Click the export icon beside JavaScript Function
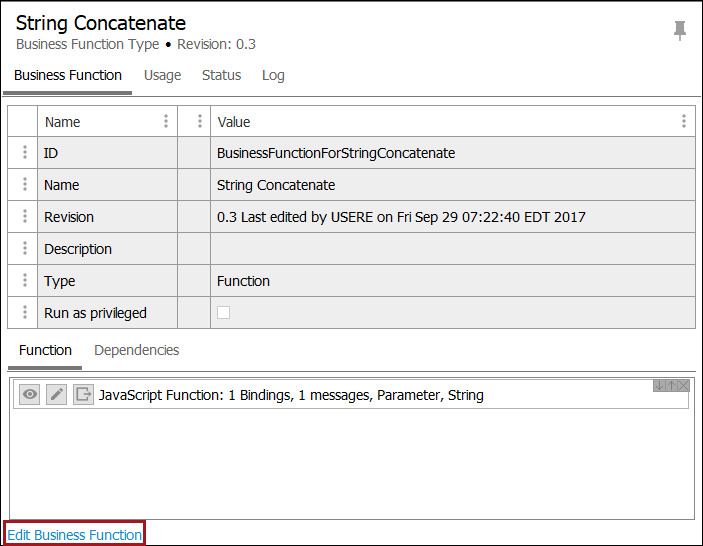 click(x=83, y=395)
